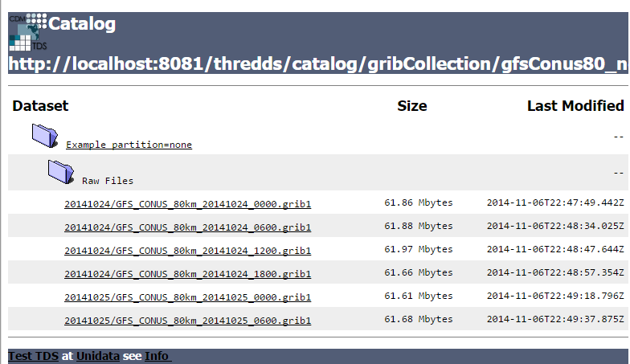
Task: Open GFS_CONUS_80km_20141024_1200.grib1 file link
Action: [187, 251]
